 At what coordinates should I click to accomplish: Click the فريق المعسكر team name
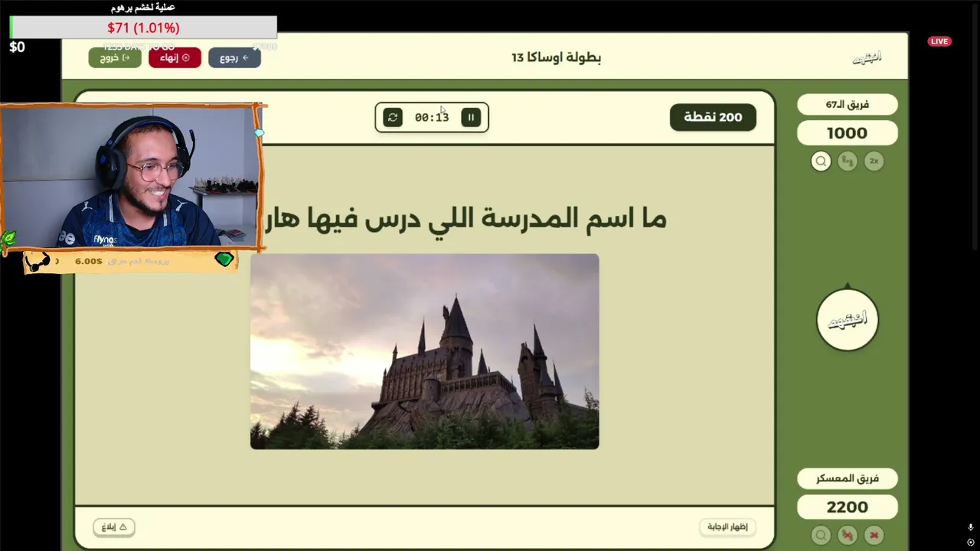coord(847,478)
